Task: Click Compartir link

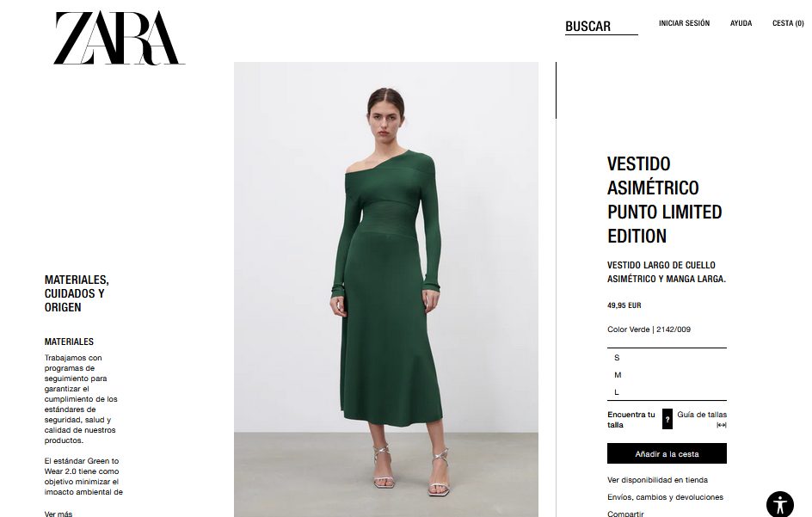Action: coord(625,514)
